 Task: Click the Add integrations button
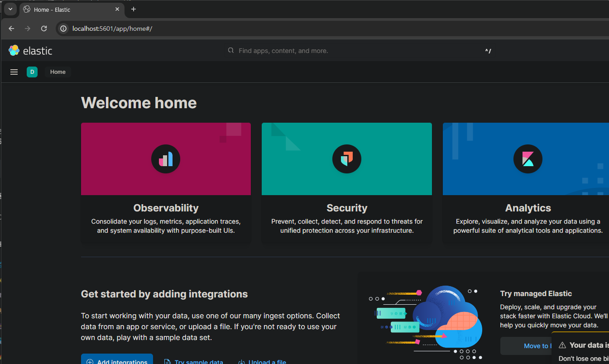(117, 359)
